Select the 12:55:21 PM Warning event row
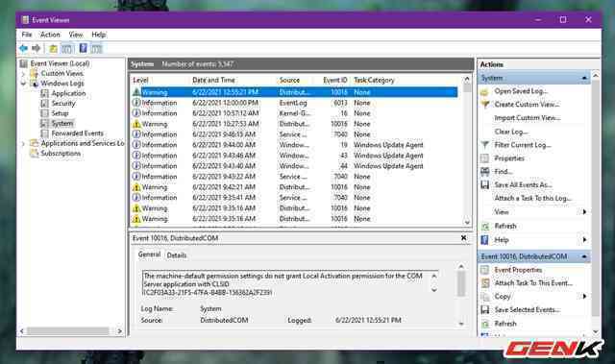The height and width of the screenshot is (364, 615). pyautogui.click(x=295, y=92)
